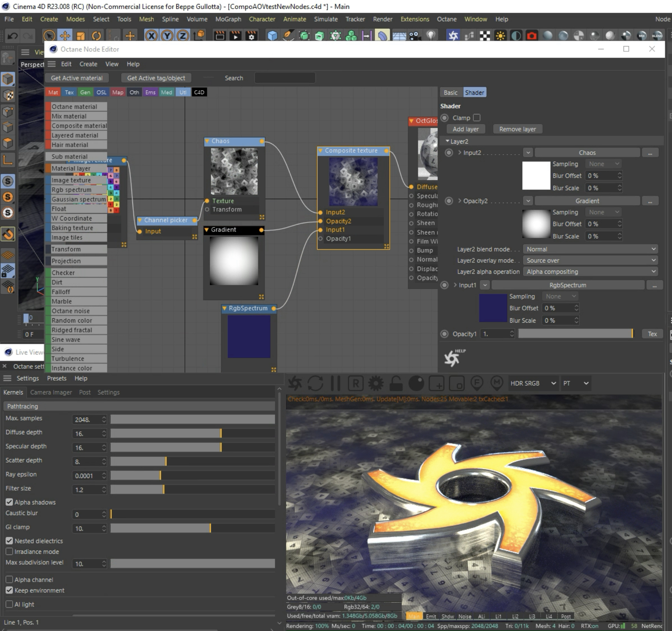Open the Create menu in Node Editor

click(88, 64)
